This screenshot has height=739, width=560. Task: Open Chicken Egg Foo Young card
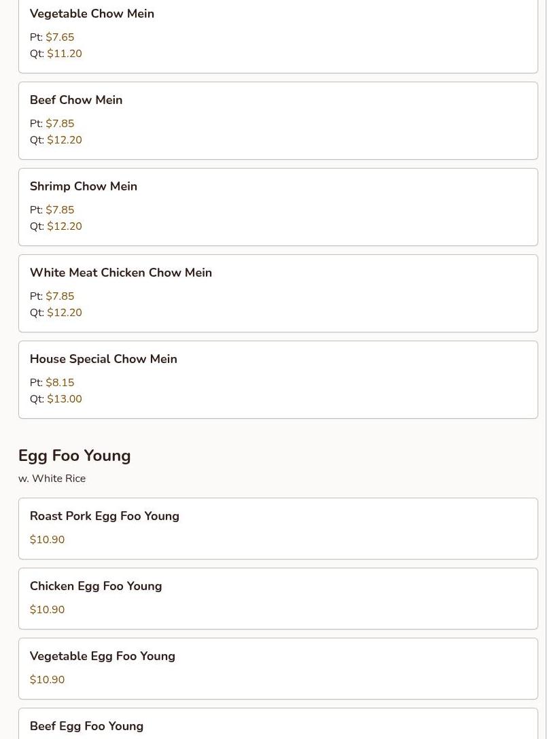coord(278,598)
